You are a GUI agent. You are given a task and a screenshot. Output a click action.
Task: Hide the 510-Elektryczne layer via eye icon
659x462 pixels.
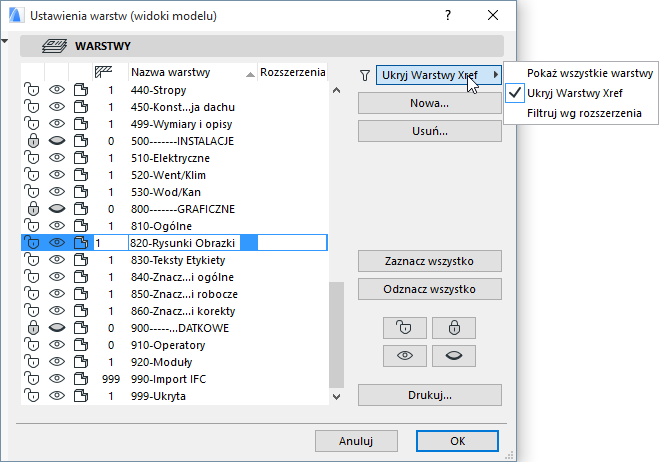coord(57,157)
